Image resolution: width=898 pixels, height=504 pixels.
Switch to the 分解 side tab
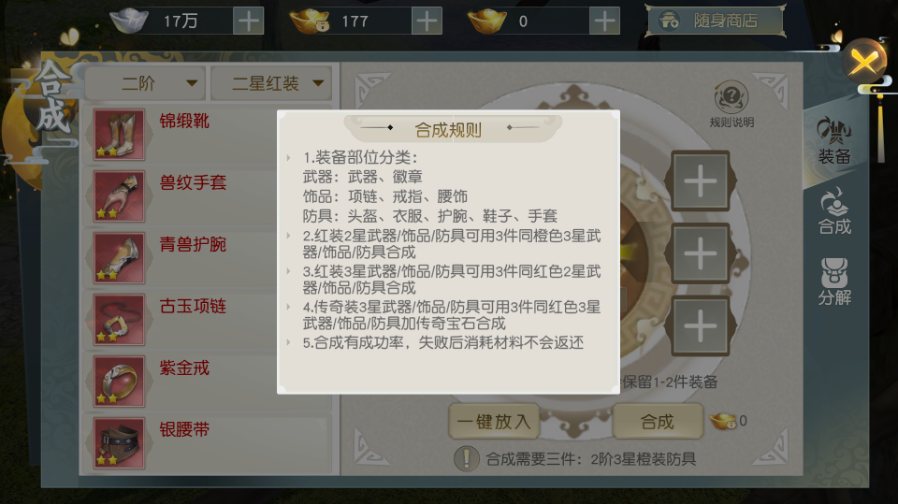click(834, 282)
